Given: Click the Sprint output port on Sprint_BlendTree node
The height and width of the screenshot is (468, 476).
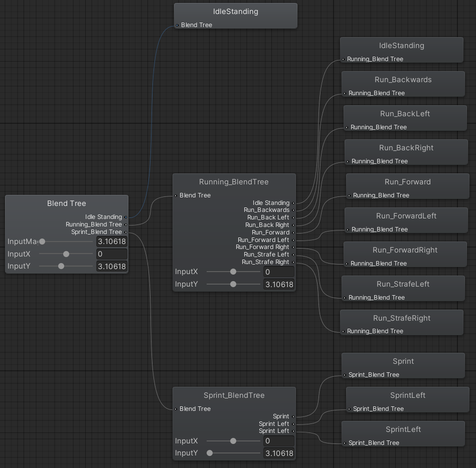Looking at the screenshot, I should (293, 416).
